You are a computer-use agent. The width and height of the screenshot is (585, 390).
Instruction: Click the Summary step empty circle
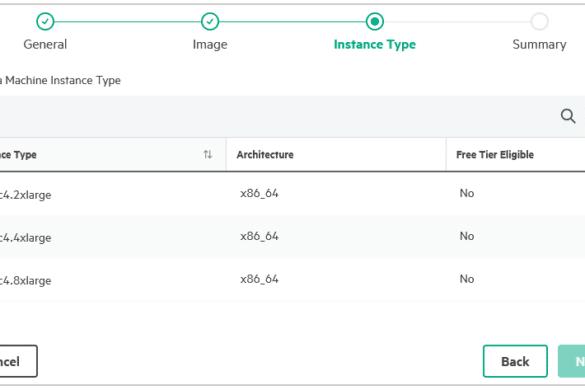click(539, 22)
